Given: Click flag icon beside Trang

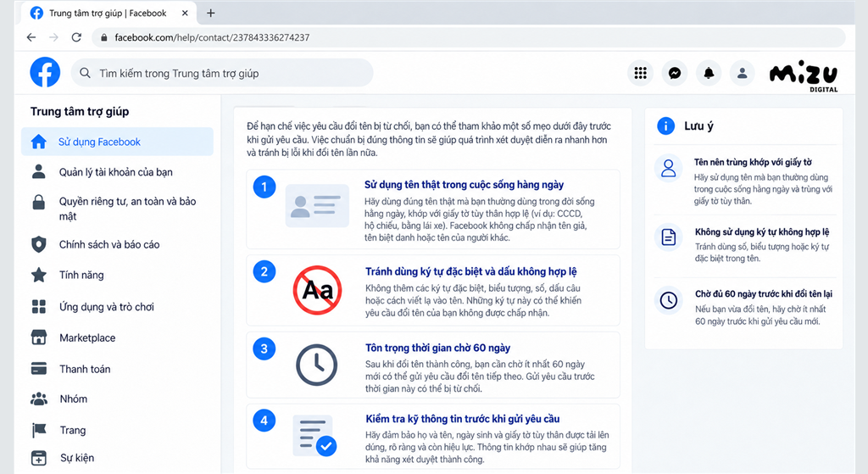Looking at the screenshot, I should (39, 430).
